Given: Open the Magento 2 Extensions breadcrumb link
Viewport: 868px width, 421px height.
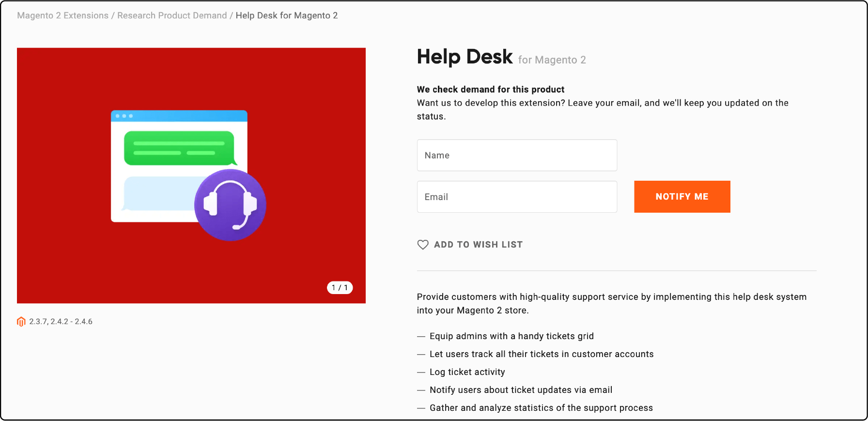Looking at the screenshot, I should (x=63, y=16).
